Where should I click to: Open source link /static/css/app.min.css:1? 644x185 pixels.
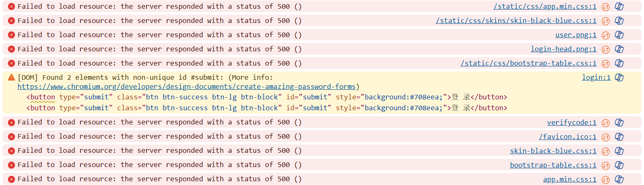click(x=545, y=7)
